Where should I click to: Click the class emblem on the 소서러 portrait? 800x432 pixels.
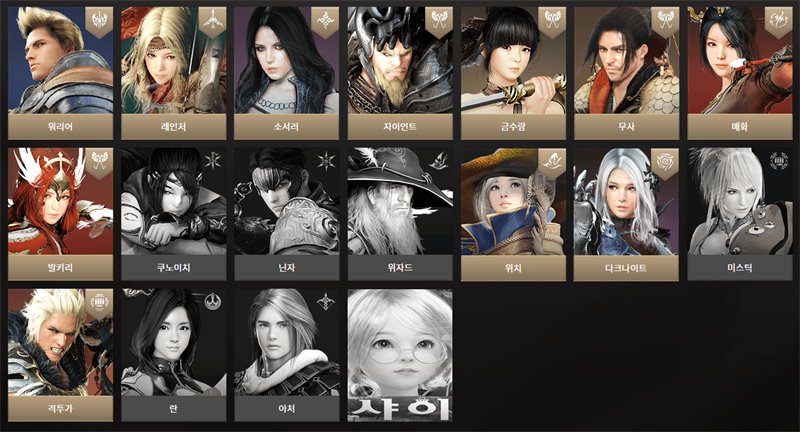[x=325, y=21]
